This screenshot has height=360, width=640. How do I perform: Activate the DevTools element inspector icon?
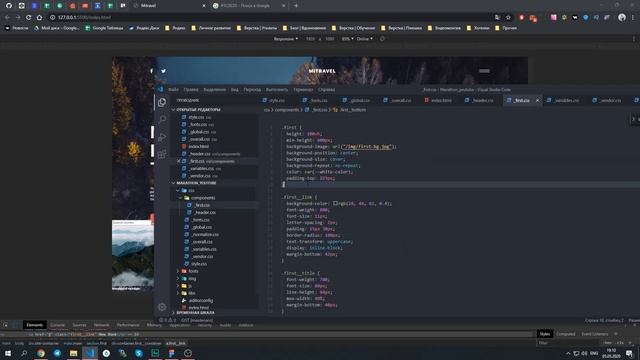tap(5, 325)
